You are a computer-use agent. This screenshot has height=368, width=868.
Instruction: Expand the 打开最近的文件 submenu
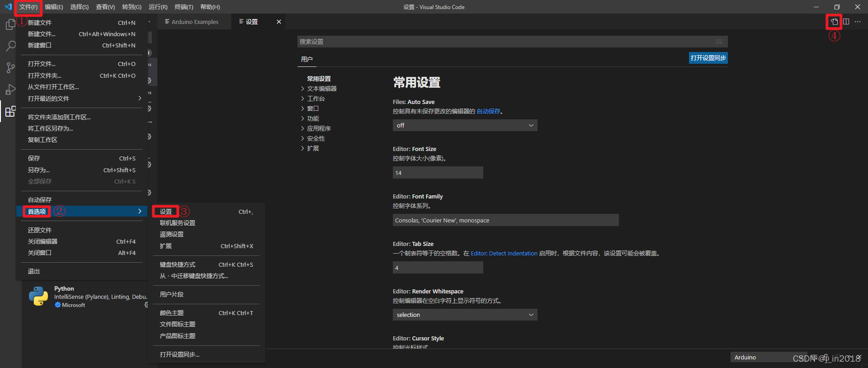(81, 99)
